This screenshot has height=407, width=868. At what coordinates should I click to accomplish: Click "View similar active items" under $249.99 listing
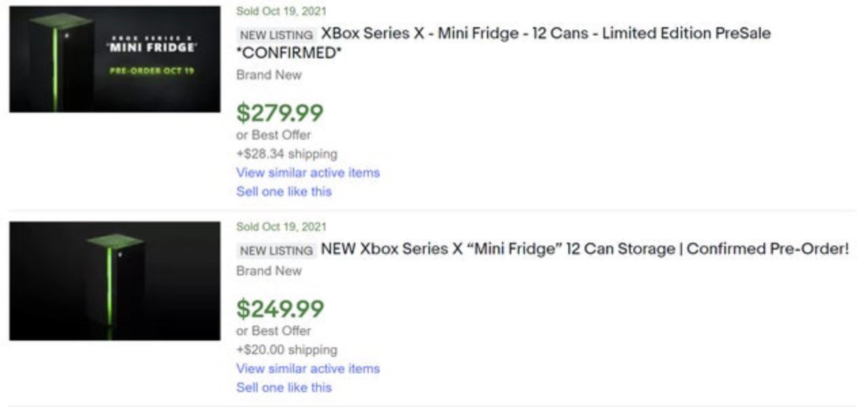tap(308, 368)
